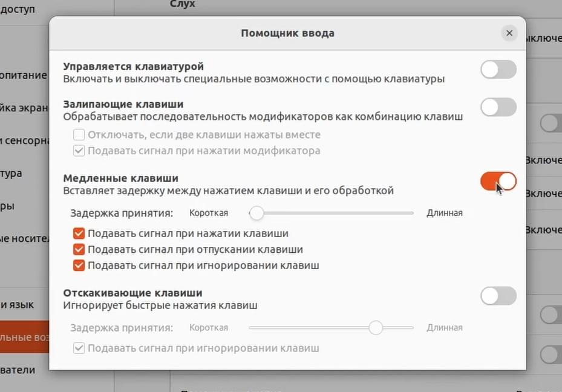
Task: Click the Залипающие клавиши heading
Action: tap(123, 104)
